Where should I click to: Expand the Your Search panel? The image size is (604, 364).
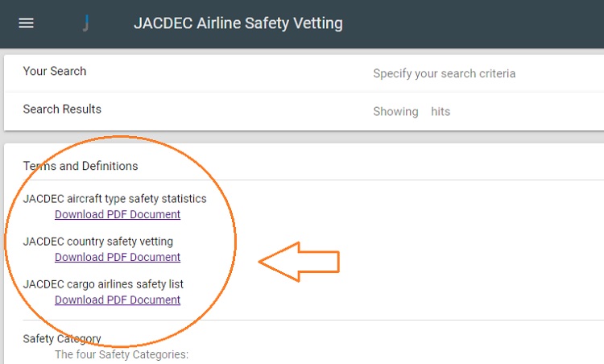[304, 72]
